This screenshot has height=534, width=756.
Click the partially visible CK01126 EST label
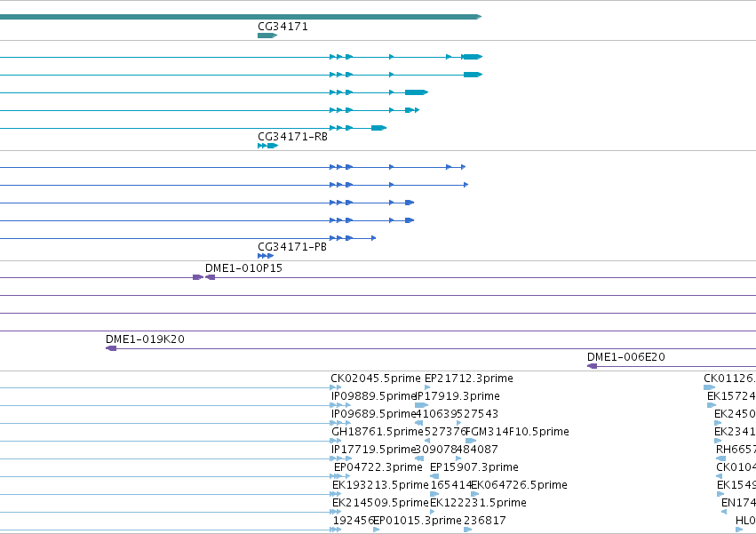tap(729, 379)
